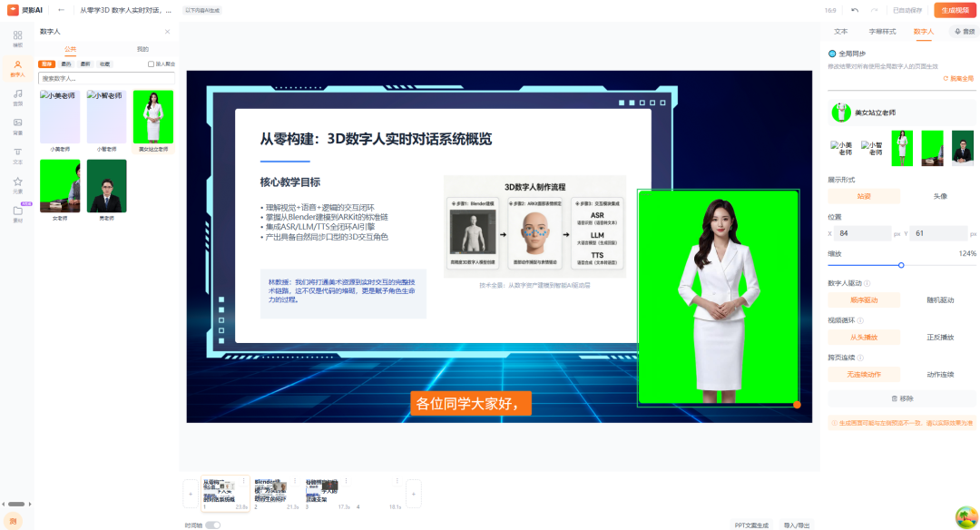Select 从头播放 loop option

click(x=864, y=337)
